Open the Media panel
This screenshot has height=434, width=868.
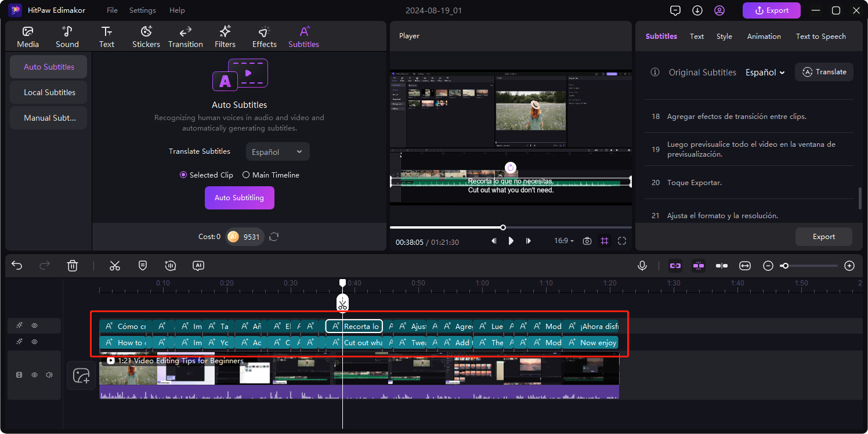tap(27, 36)
